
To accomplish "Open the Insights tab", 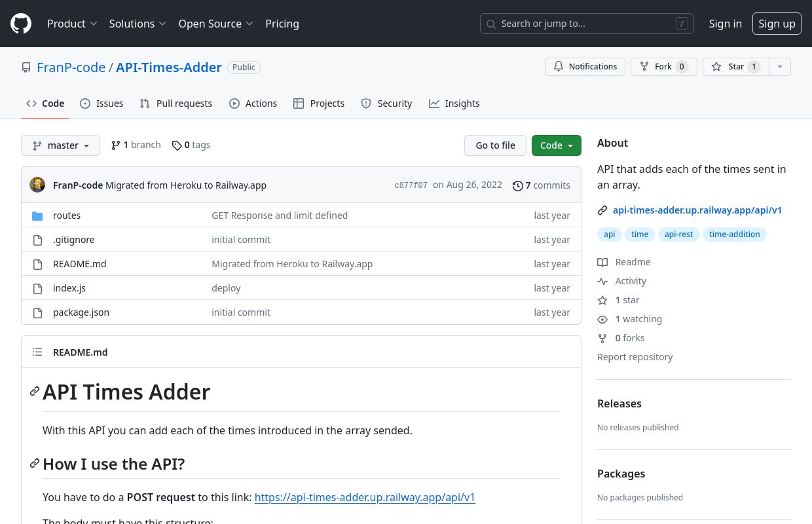I will [454, 103].
